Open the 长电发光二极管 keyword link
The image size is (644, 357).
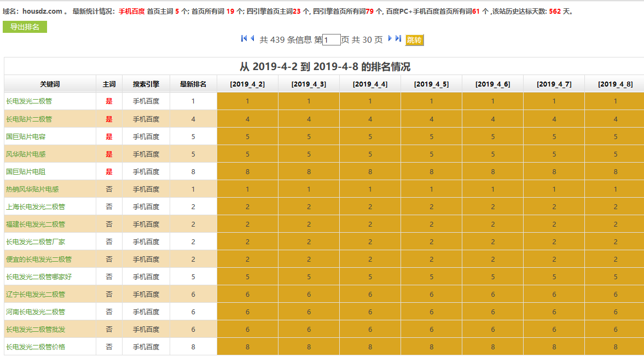[x=29, y=101]
